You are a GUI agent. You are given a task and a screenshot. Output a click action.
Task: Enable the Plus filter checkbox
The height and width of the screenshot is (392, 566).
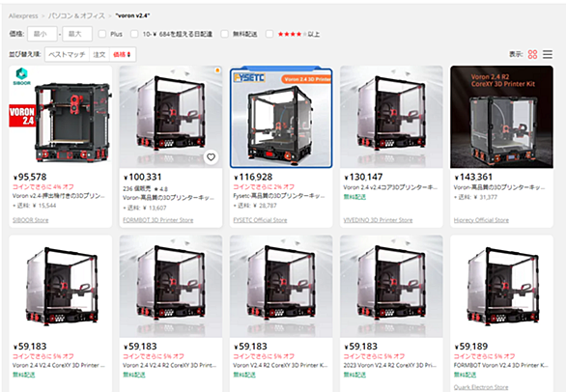click(x=102, y=34)
